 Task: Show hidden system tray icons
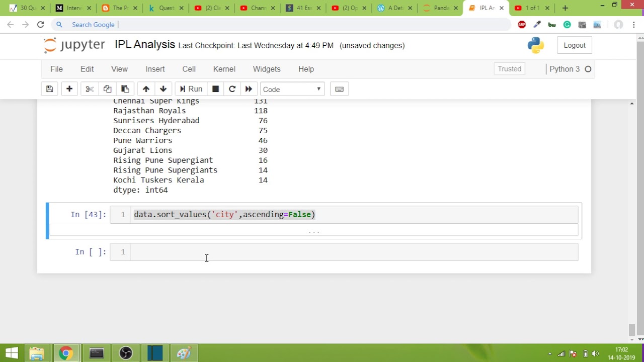tap(550, 353)
